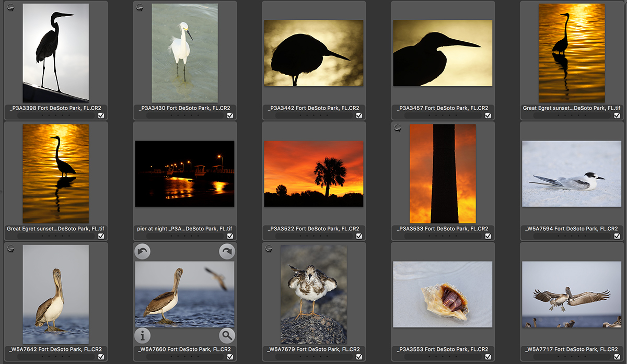
Task: Click filename _W5A7717 Fort DeSoto Park, FL.CR2
Action: [572, 349]
